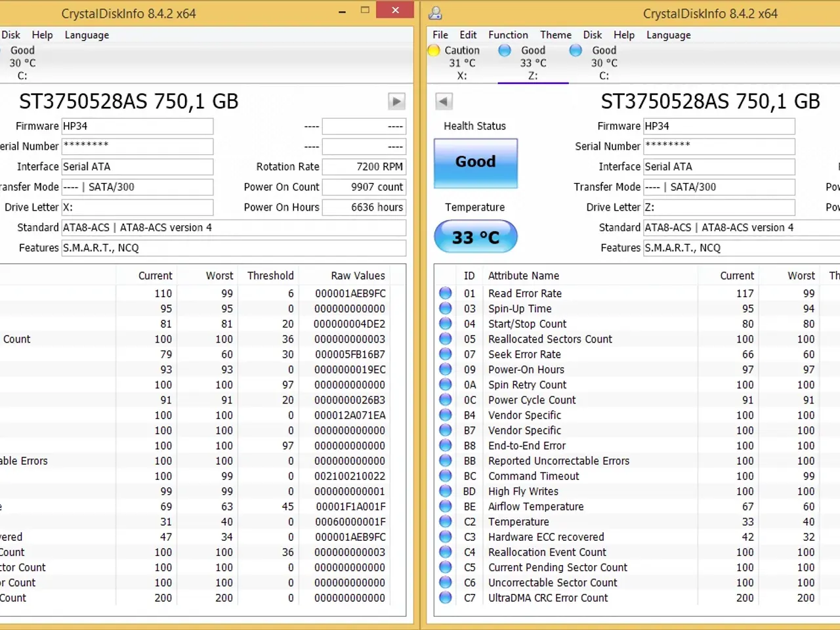Click the CrystalDiskInfo app icon in right title bar

tap(435, 13)
